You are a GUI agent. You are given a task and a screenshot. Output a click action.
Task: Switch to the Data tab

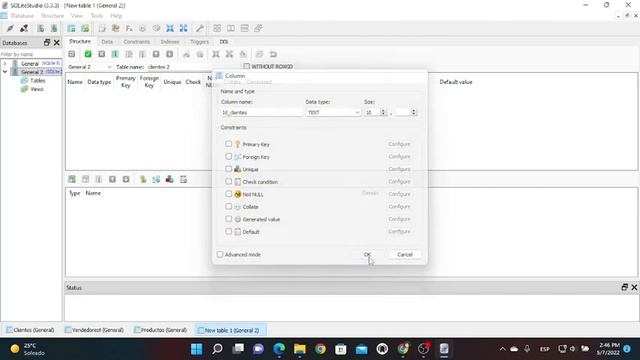(107, 42)
